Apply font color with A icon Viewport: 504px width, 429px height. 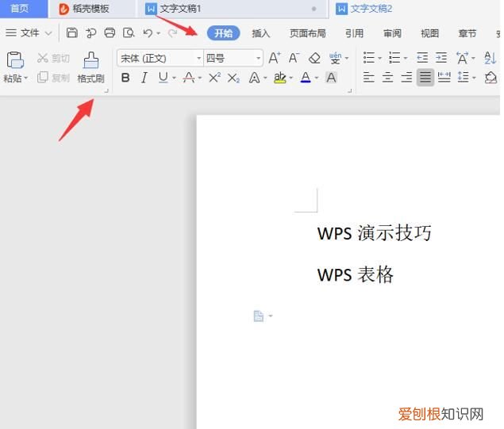(x=306, y=78)
